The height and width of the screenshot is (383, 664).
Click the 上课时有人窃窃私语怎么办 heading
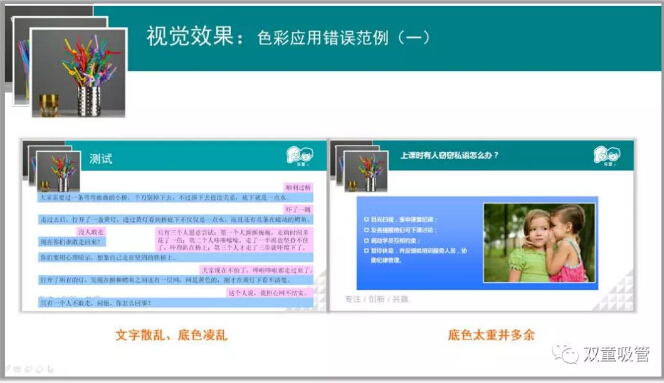(x=449, y=155)
